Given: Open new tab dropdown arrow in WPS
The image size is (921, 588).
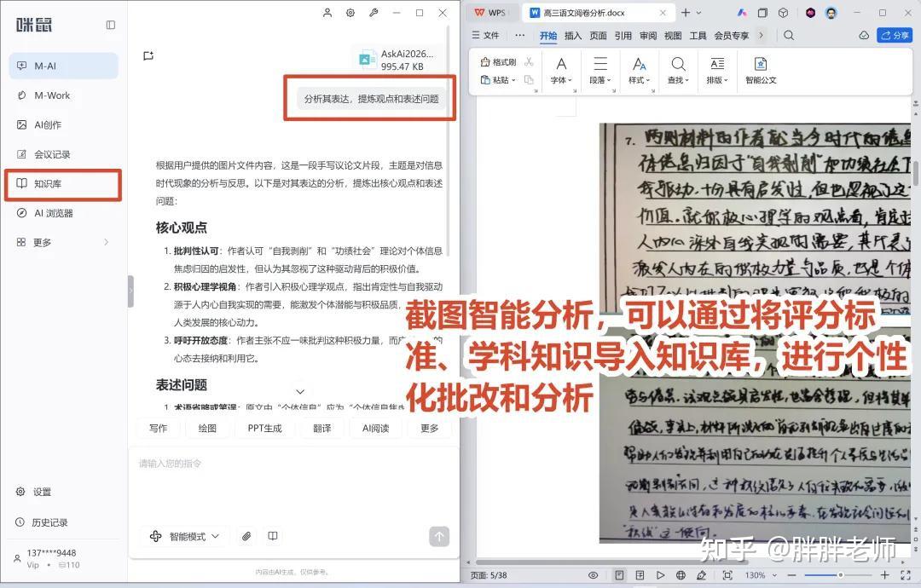Looking at the screenshot, I should tap(699, 12).
